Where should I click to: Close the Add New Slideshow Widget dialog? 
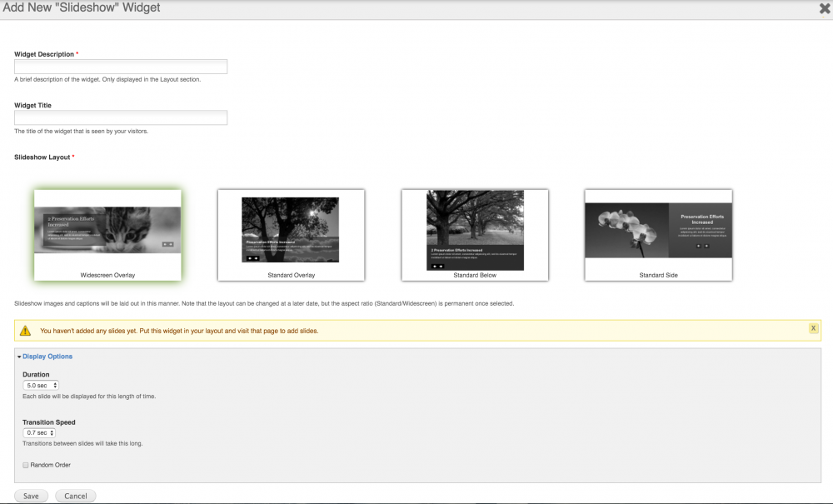tap(825, 8)
